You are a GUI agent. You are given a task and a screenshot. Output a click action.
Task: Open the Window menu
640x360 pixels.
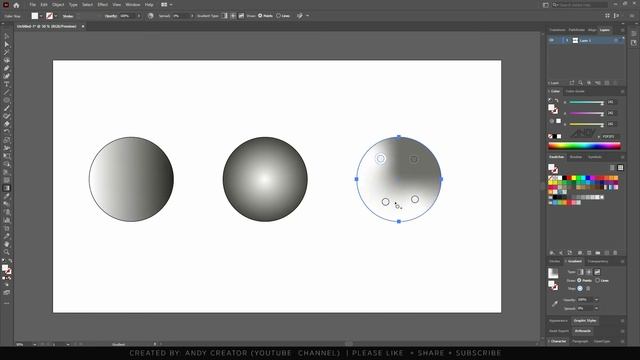[132, 5]
